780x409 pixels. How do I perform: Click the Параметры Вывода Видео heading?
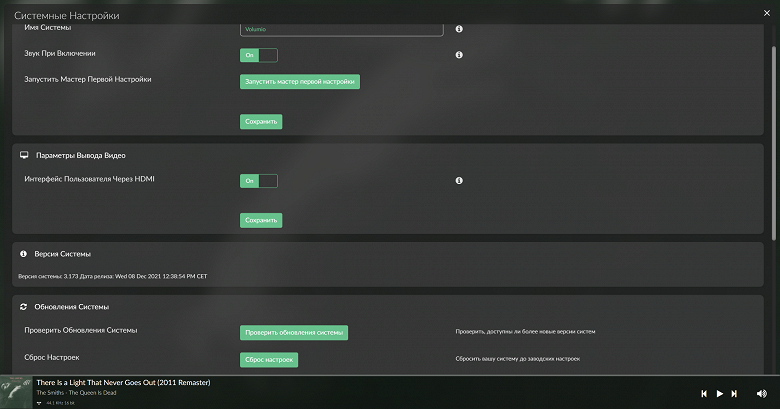[81, 155]
